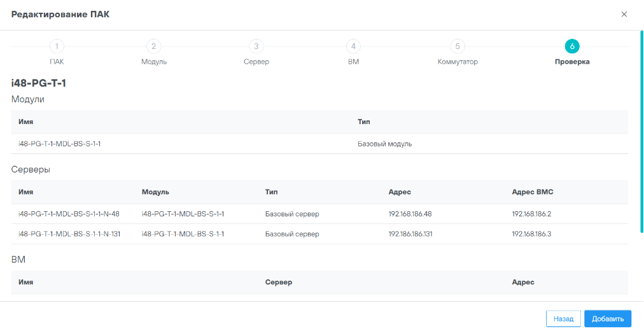Switch to step 5 Коммутатор circle

pos(457,46)
